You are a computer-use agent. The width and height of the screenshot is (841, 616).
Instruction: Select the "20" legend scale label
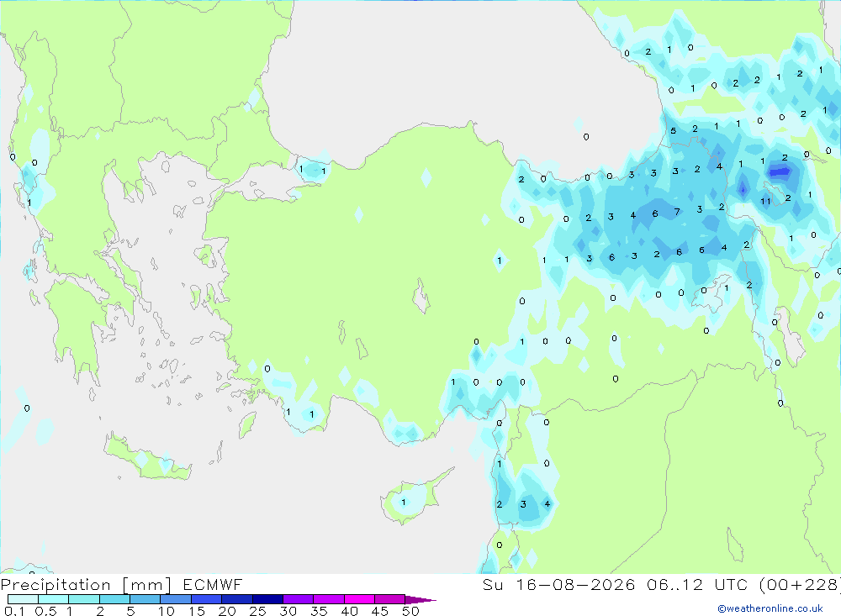(227, 611)
